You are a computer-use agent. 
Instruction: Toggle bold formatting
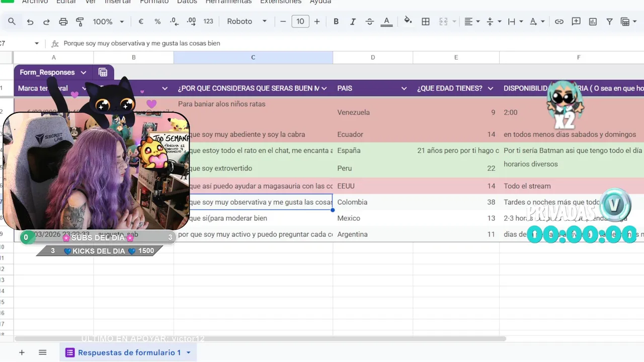(336, 22)
